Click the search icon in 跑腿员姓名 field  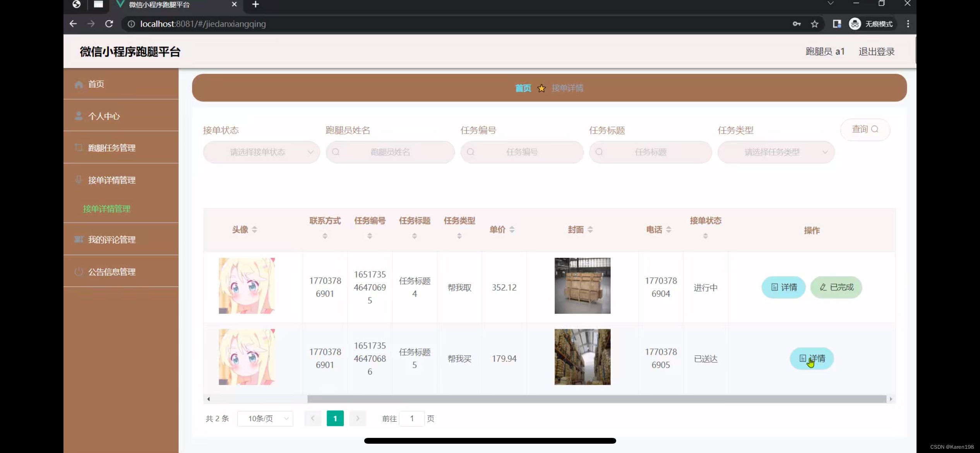(336, 152)
